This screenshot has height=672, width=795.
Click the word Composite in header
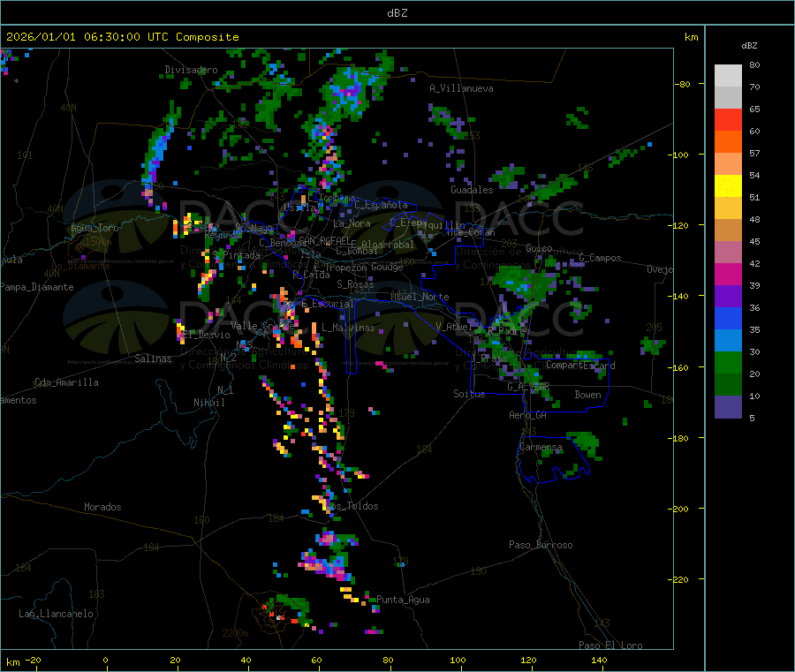(208, 37)
